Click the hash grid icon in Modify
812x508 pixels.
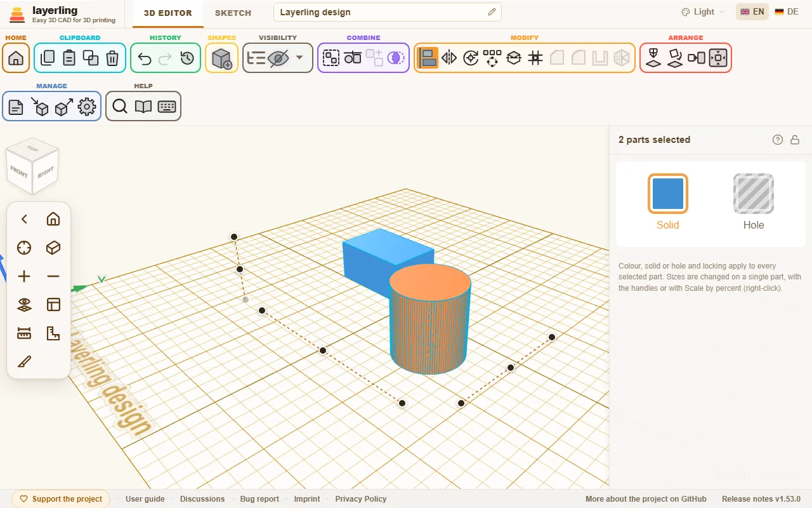pos(535,58)
